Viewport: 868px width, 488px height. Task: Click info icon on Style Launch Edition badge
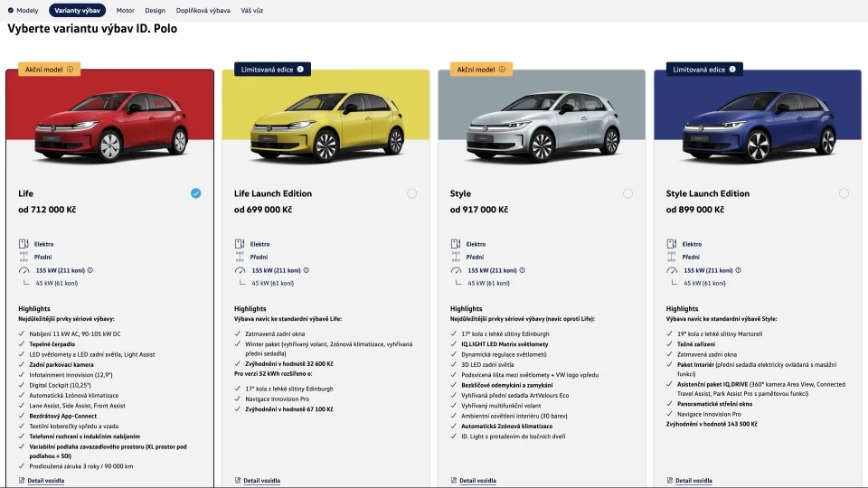tap(732, 70)
